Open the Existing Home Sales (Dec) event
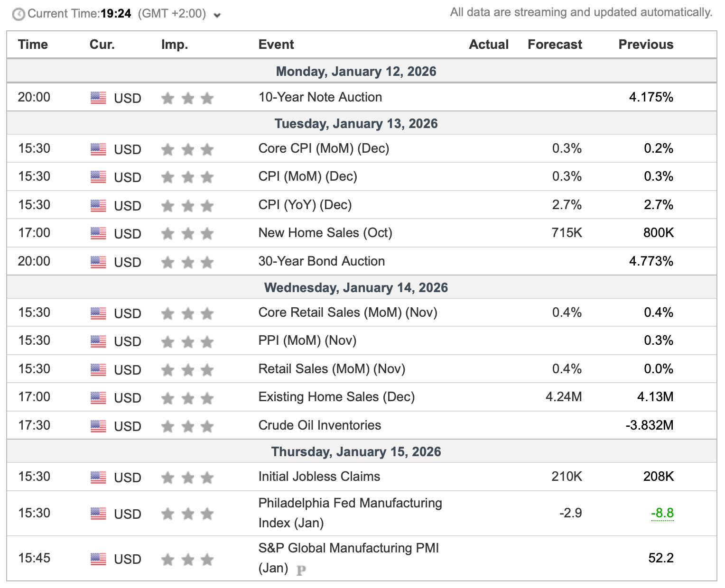This screenshot has height=588, width=725. click(x=336, y=397)
